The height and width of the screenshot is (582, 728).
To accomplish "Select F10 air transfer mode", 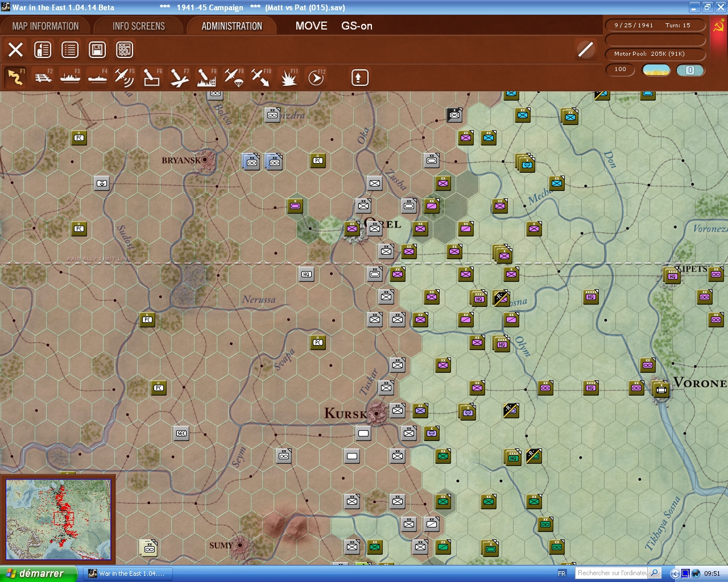I will [261, 77].
